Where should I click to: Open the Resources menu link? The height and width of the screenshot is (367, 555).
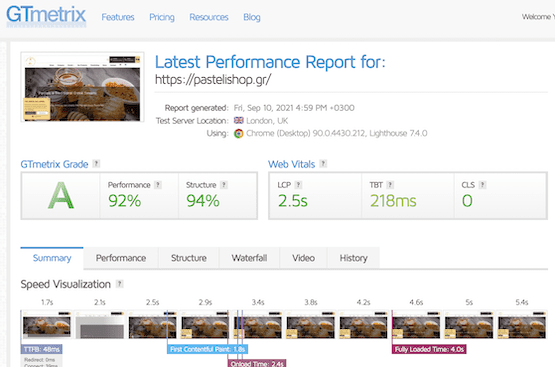[209, 17]
